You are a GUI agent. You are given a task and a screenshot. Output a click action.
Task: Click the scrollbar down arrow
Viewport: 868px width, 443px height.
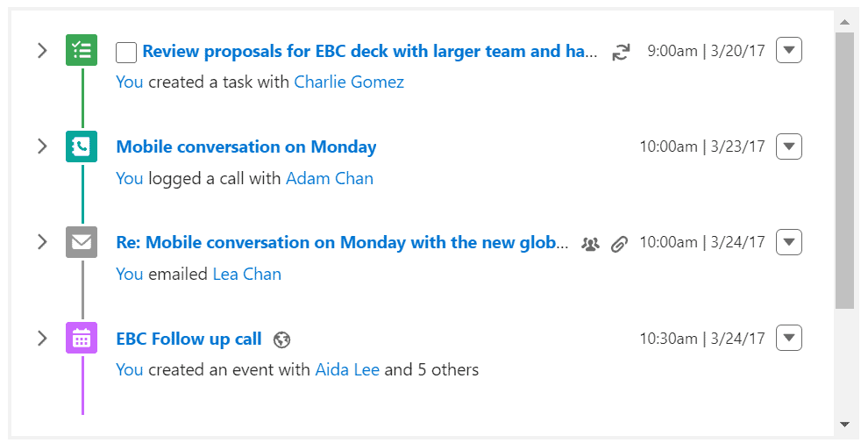(x=844, y=425)
